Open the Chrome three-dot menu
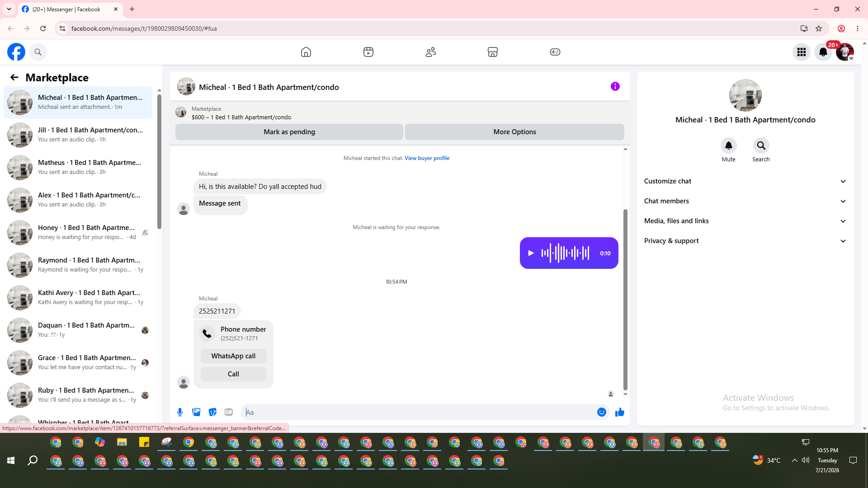This screenshot has height=488, width=868. click(858, 28)
